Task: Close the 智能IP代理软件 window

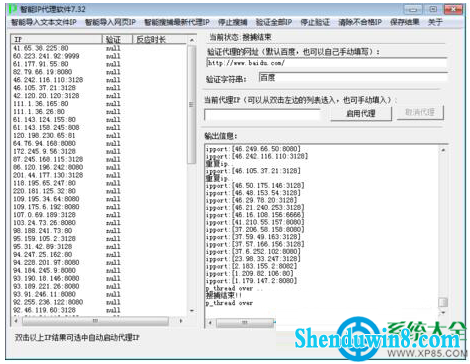Action: coord(454,9)
